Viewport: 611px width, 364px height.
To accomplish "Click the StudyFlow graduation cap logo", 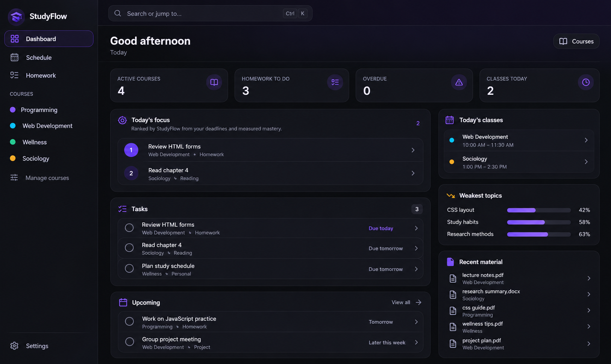I will click(16, 17).
